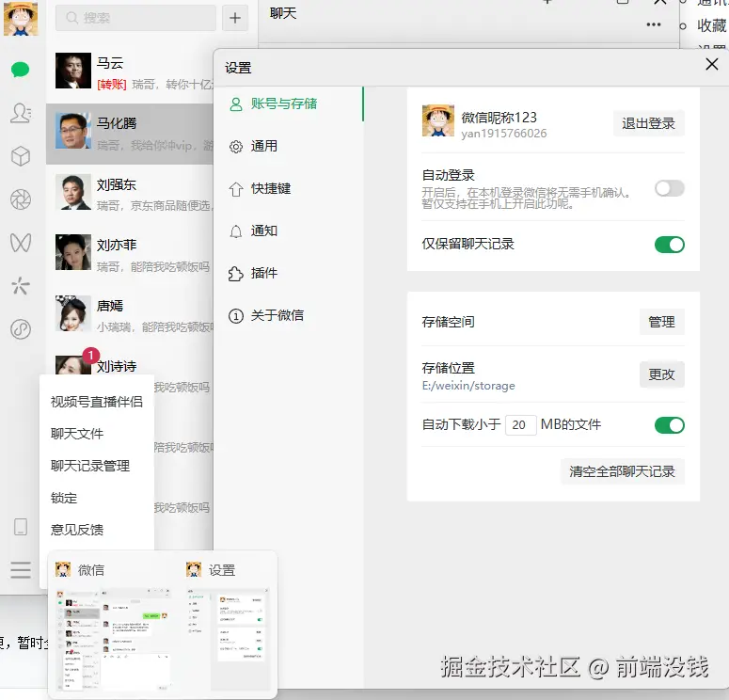Close the settings dialog
Screen dimensions: 729x700
click(712, 64)
